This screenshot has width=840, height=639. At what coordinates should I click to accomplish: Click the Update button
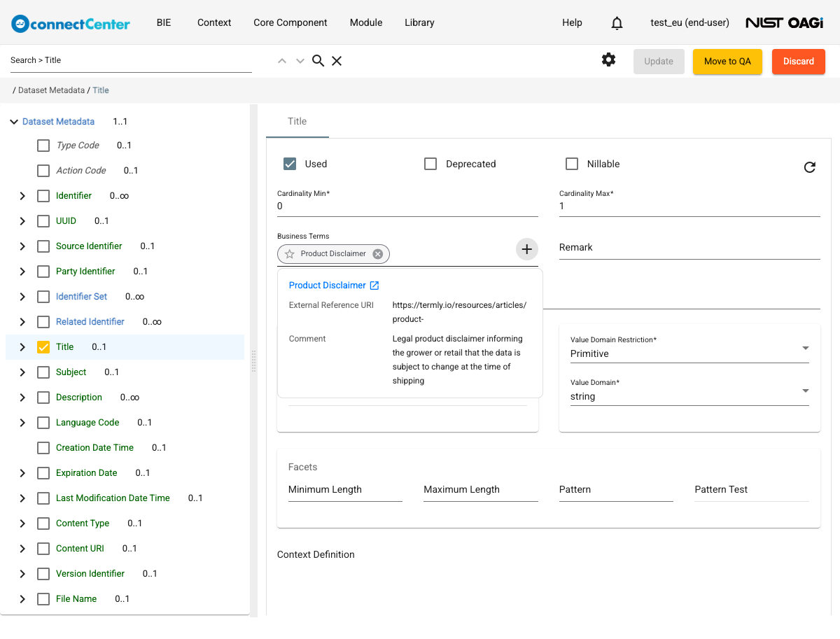659,62
